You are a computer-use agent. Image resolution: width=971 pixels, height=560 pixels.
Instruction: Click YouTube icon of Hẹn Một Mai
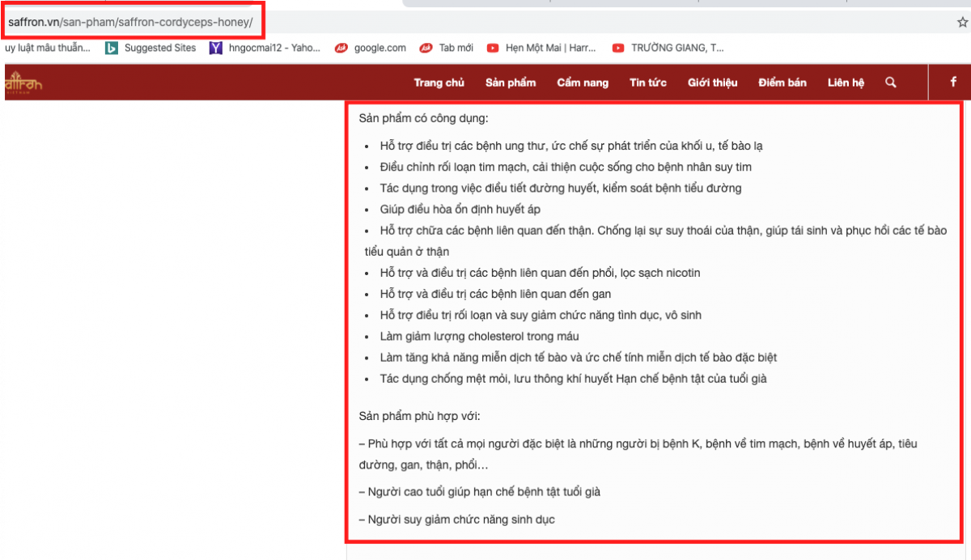coord(493,48)
